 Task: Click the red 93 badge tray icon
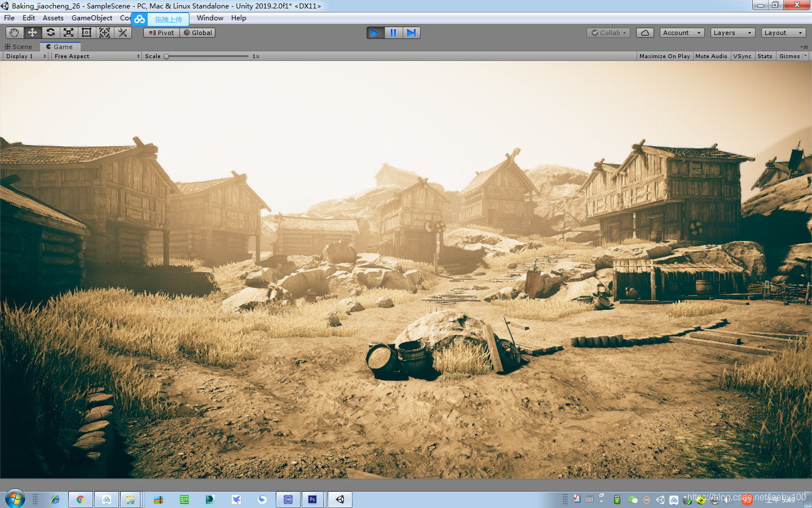coord(747,500)
